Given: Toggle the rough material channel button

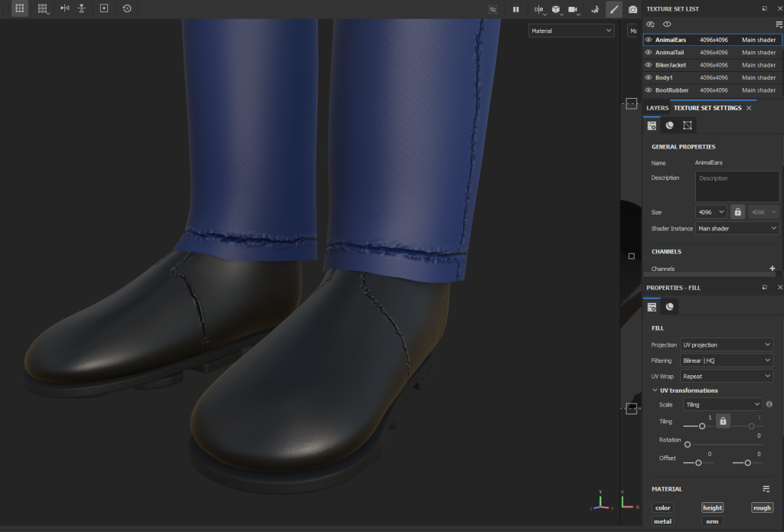Looking at the screenshot, I should (x=762, y=508).
